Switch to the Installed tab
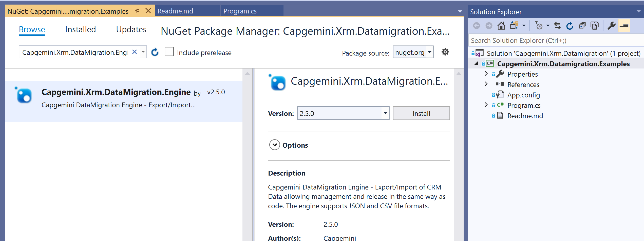This screenshot has height=241, width=644. (x=80, y=29)
